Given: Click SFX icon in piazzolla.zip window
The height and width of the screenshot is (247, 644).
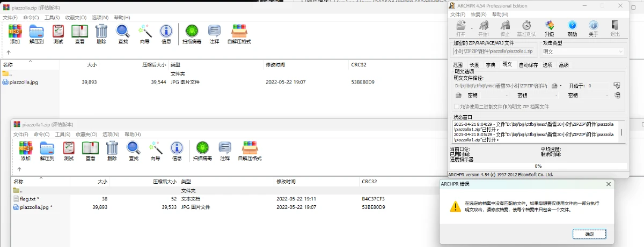Looking at the screenshot, I should pos(239,31).
